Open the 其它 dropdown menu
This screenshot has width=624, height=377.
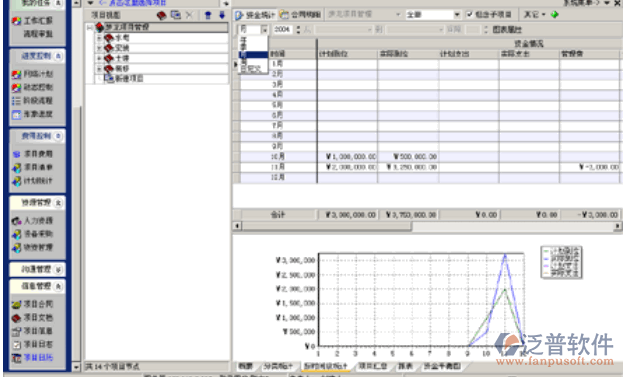pos(534,15)
